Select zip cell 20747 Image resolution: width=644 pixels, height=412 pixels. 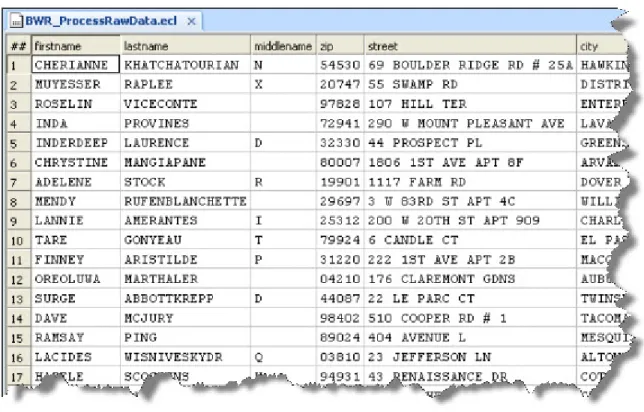[x=340, y=84]
